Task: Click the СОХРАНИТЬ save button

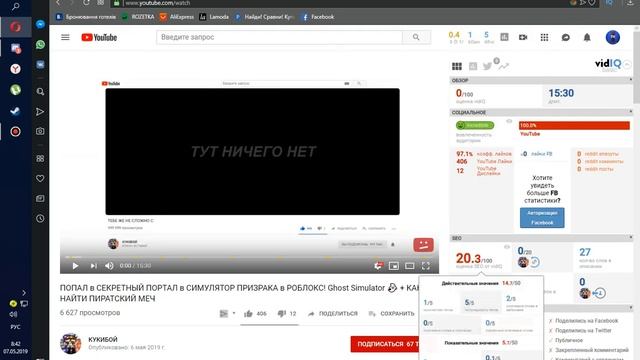Action: (x=391, y=313)
